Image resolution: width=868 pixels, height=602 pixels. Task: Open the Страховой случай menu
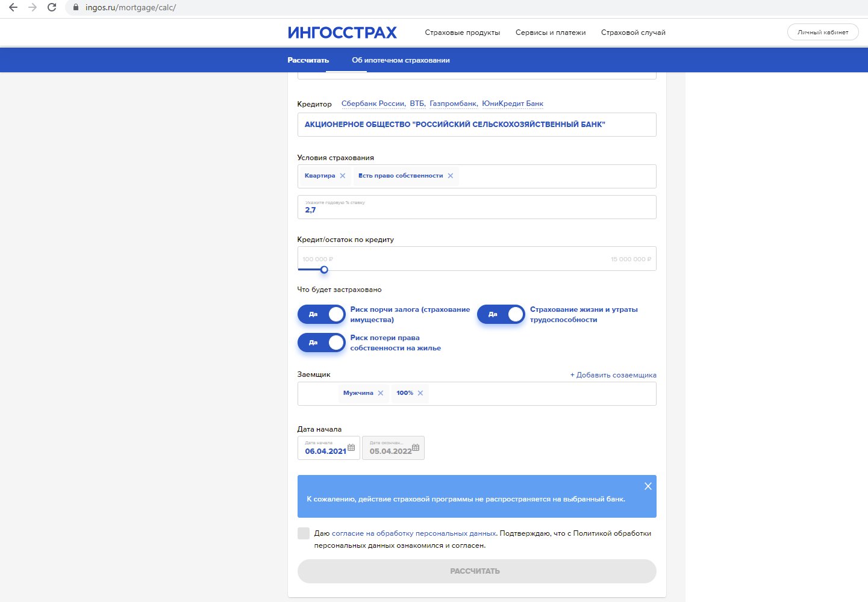[633, 33]
